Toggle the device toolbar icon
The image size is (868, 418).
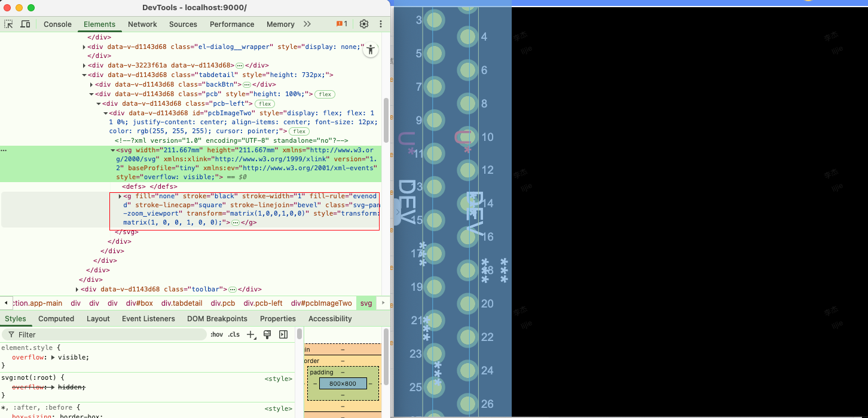point(25,24)
